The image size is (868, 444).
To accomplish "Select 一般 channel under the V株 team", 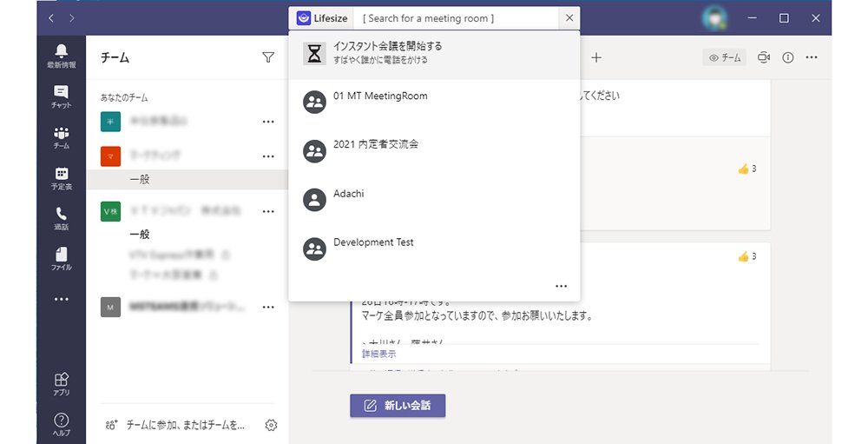I will point(140,234).
